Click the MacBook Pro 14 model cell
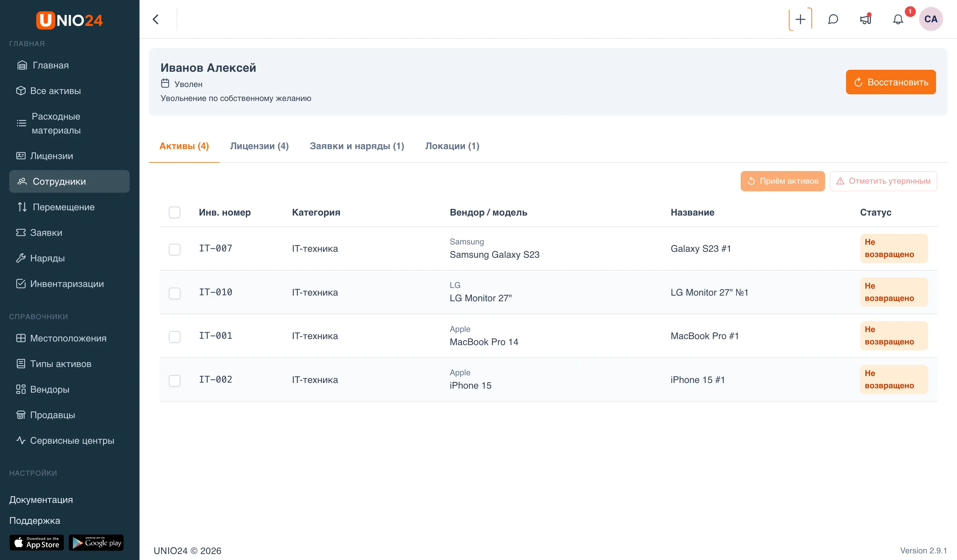 pyautogui.click(x=484, y=342)
